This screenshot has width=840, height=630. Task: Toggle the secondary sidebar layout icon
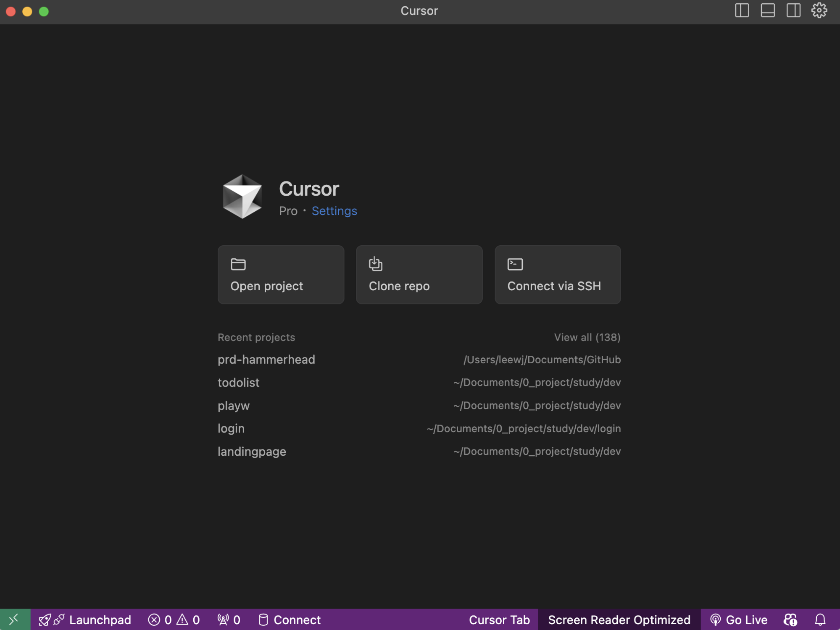pyautogui.click(x=793, y=10)
